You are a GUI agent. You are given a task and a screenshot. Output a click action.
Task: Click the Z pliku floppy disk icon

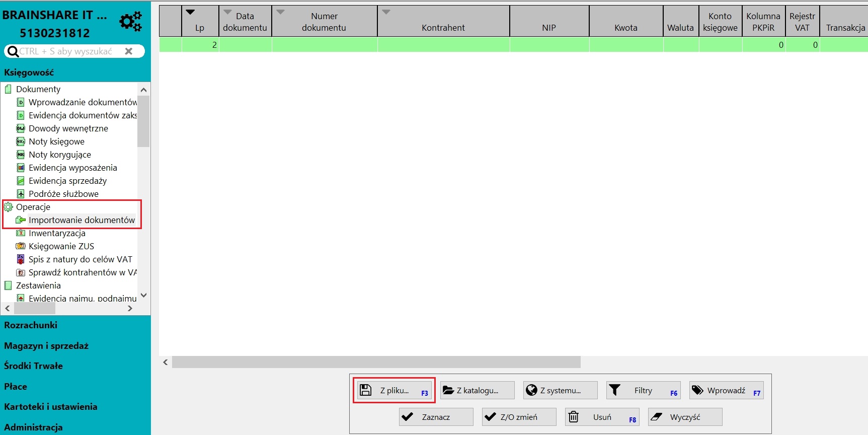pos(366,390)
